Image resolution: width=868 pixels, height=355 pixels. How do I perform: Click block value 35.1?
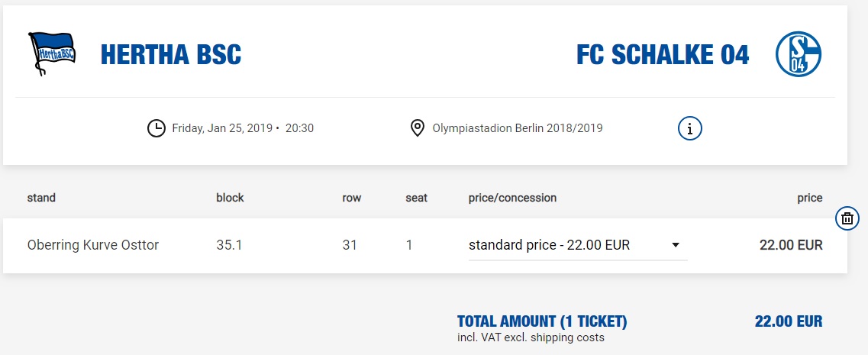[229, 245]
